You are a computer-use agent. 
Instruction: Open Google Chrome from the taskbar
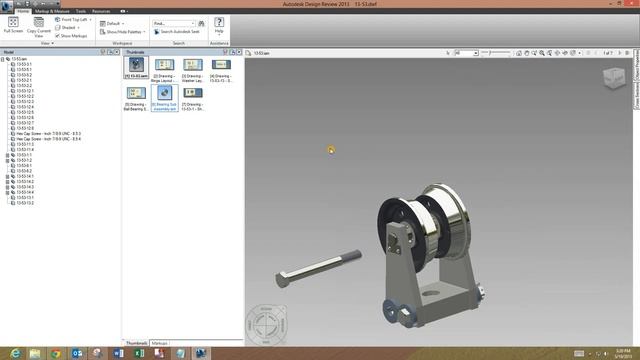[56, 353]
